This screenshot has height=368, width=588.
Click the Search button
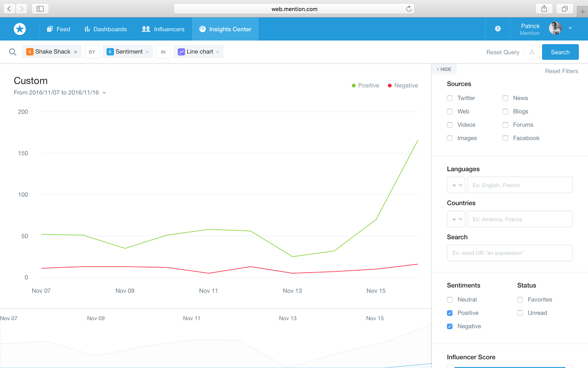tap(560, 52)
